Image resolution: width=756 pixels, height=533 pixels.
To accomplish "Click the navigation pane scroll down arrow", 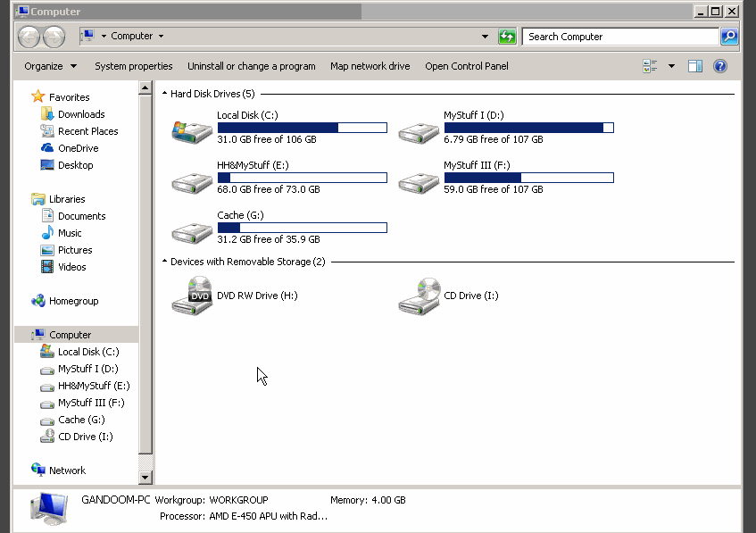I will pyautogui.click(x=145, y=478).
